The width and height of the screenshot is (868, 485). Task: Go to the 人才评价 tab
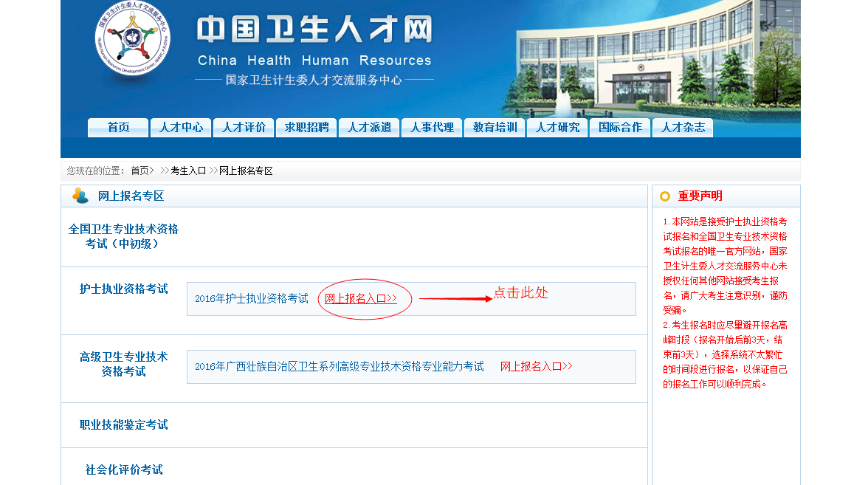[x=244, y=128]
